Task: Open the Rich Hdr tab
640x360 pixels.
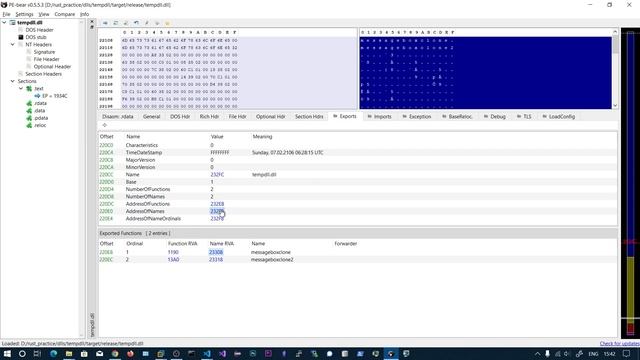Action: coord(209,116)
